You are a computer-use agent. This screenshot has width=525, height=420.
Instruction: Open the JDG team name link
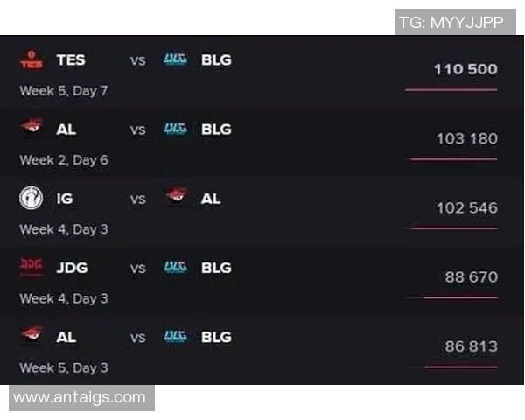point(72,268)
